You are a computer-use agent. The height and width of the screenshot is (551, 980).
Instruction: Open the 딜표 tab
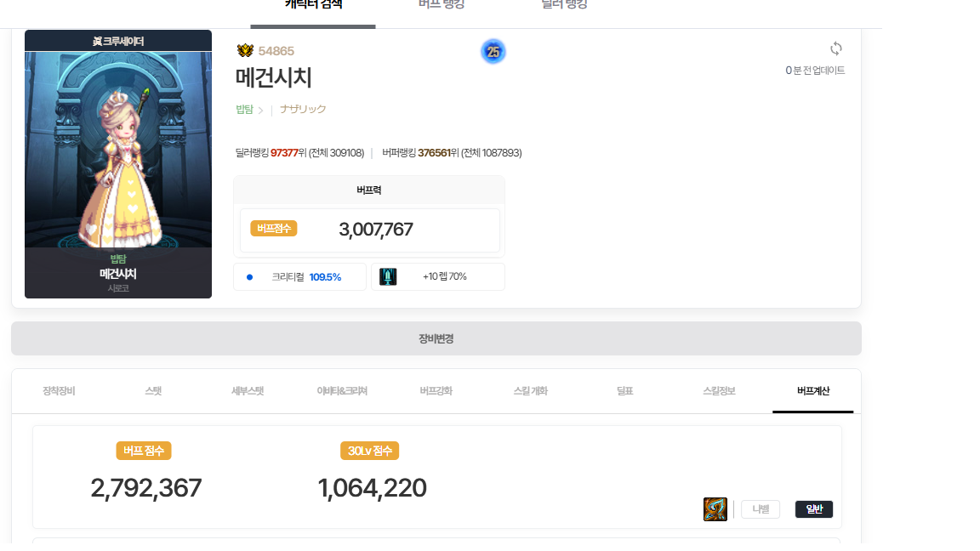(625, 391)
